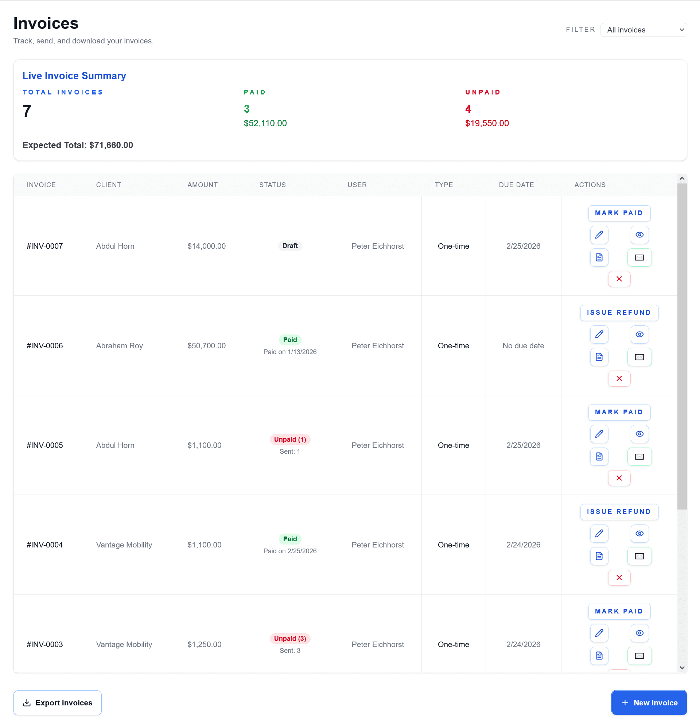
Task: Edit invoice #INV-0007 using the pencil icon
Action: pos(599,235)
